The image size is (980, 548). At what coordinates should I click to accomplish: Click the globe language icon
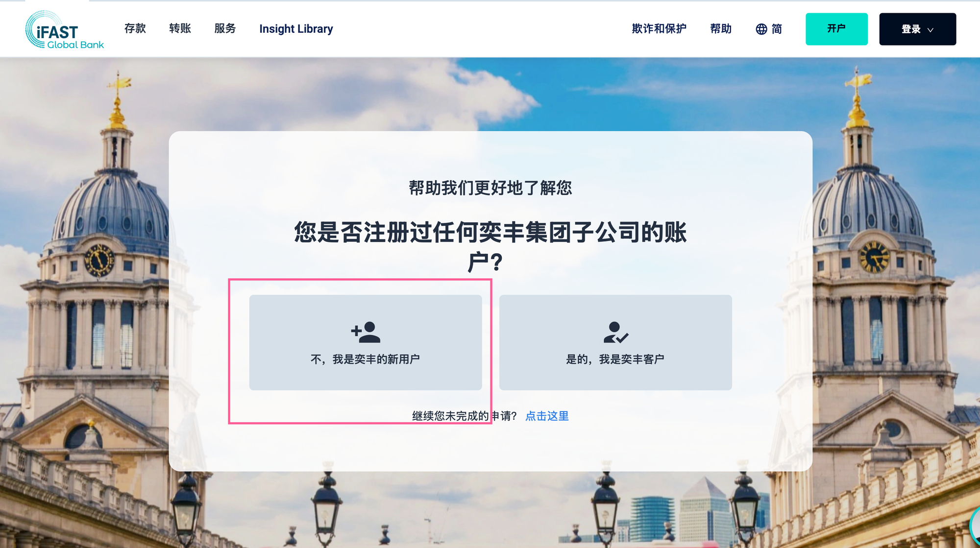(761, 29)
